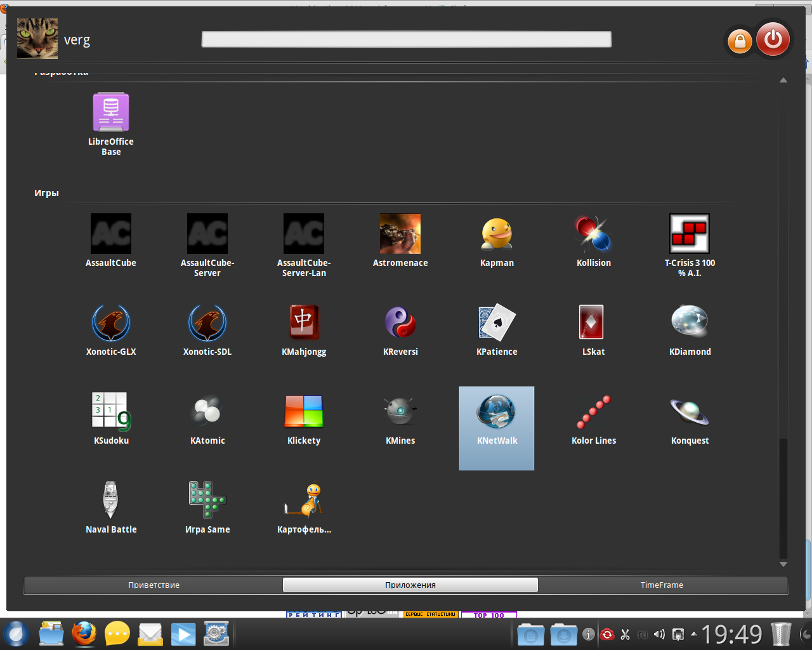This screenshot has width=812, height=650.
Task: Start AssaultCube-Server-Lan
Action: click(x=304, y=246)
